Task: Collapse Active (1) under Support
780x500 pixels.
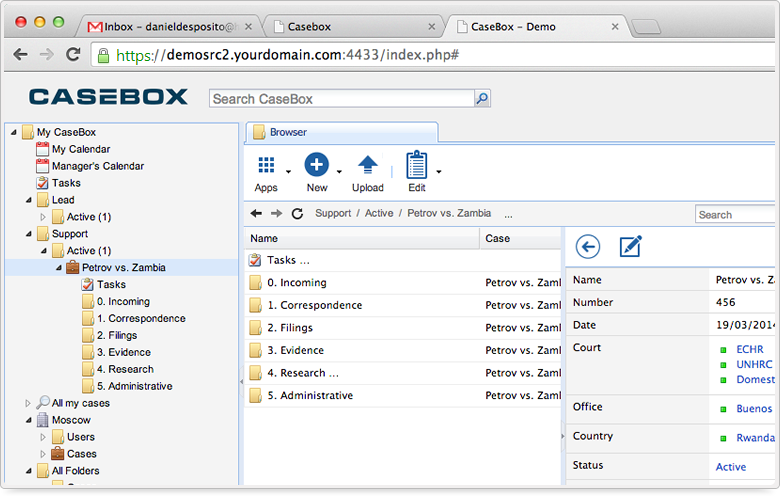Action: [44, 251]
